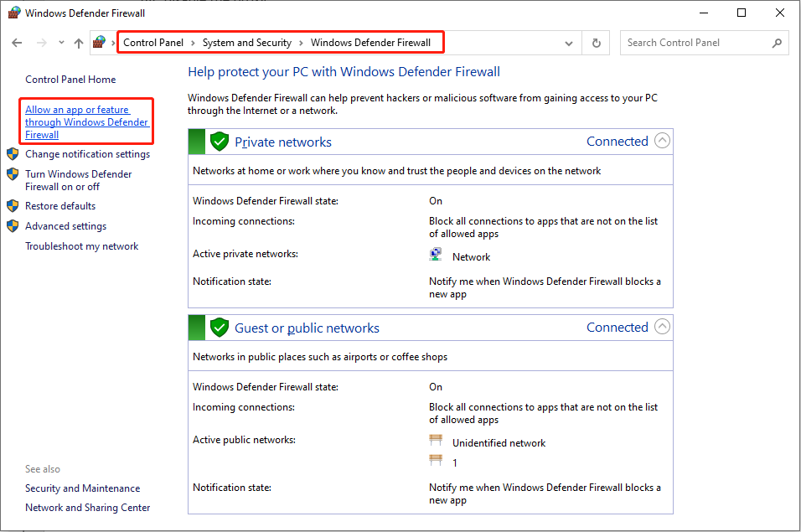Open address bar history dropdown
This screenshot has width=801, height=532.
click(569, 44)
